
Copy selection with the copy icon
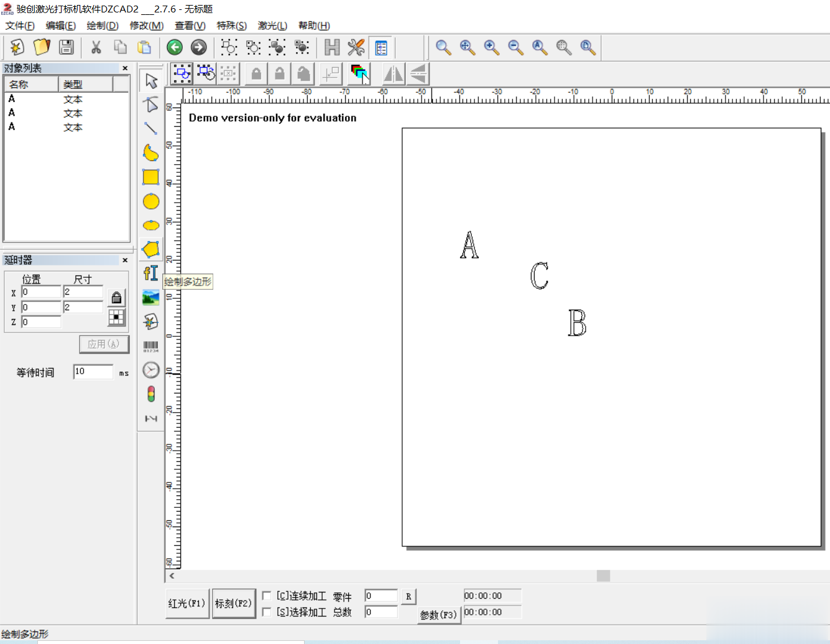point(121,47)
